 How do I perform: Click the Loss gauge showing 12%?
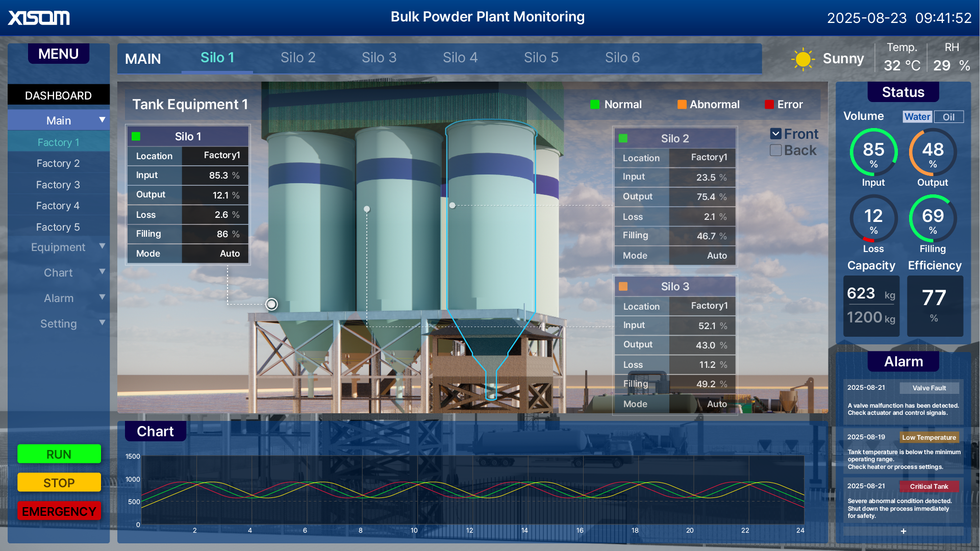click(873, 219)
